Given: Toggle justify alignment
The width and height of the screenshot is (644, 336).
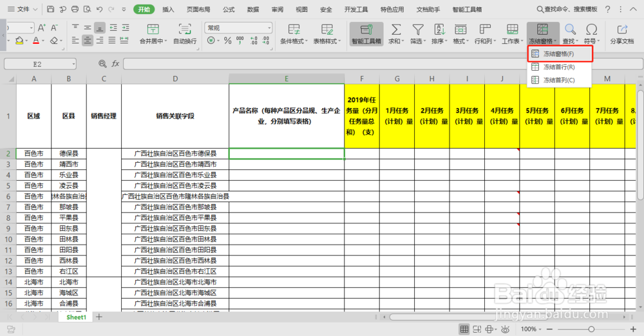Looking at the screenshot, I should click(x=111, y=41).
